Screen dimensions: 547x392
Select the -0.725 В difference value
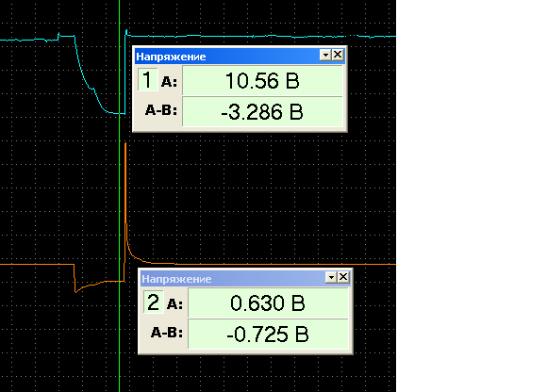[268, 335]
